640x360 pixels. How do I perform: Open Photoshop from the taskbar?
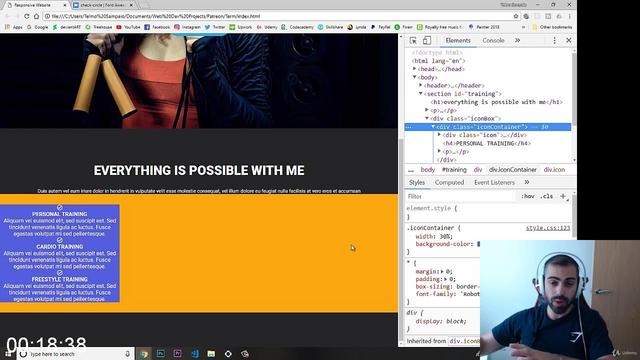click(x=161, y=354)
